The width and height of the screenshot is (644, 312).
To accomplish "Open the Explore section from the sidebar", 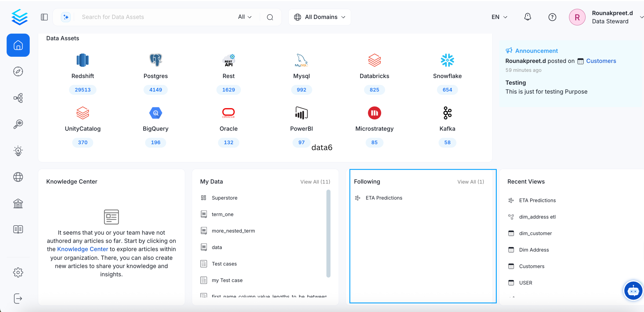I will coord(18,71).
